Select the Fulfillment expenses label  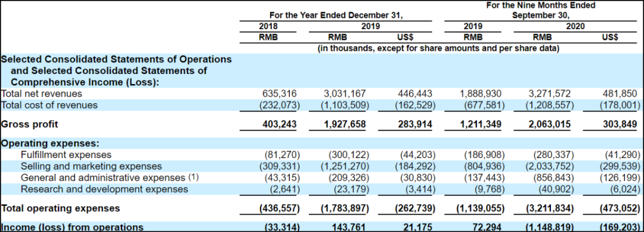(66, 155)
